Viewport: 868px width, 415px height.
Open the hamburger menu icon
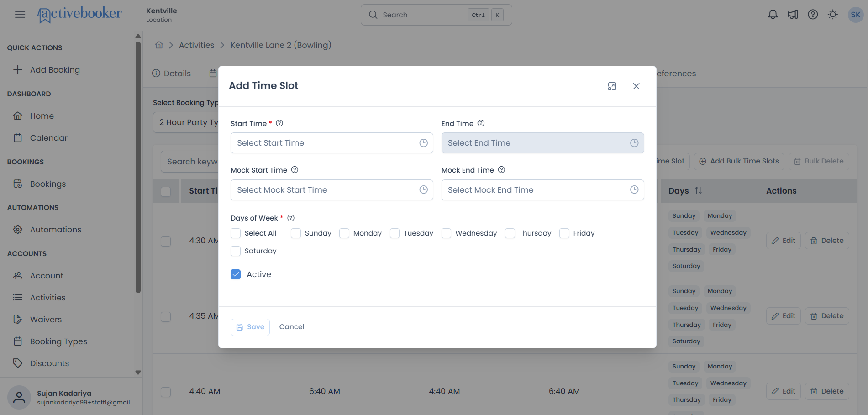(x=20, y=15)
